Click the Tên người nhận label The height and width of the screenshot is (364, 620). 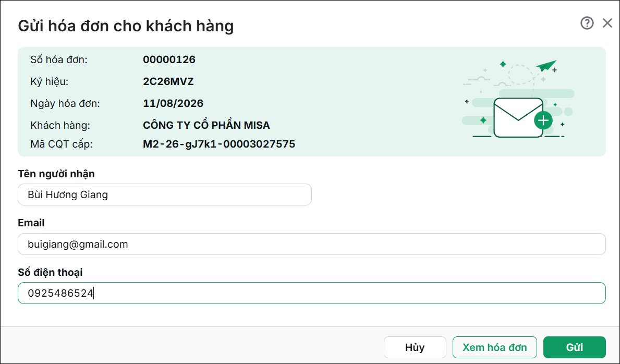[x=56, y=174]
